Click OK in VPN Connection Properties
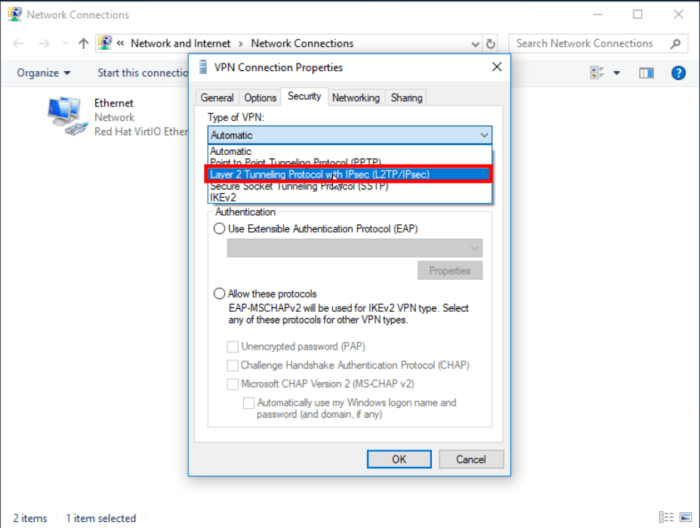700x528 pixels. click(x=399, y=459)
